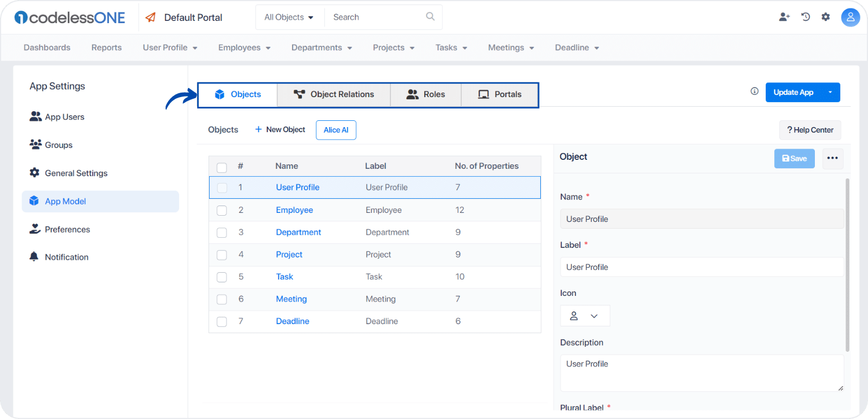Viewport: 868px width, 419px height.
Task: Open Dashboards in the navigation bar
Action: click(x=47, y=48)
